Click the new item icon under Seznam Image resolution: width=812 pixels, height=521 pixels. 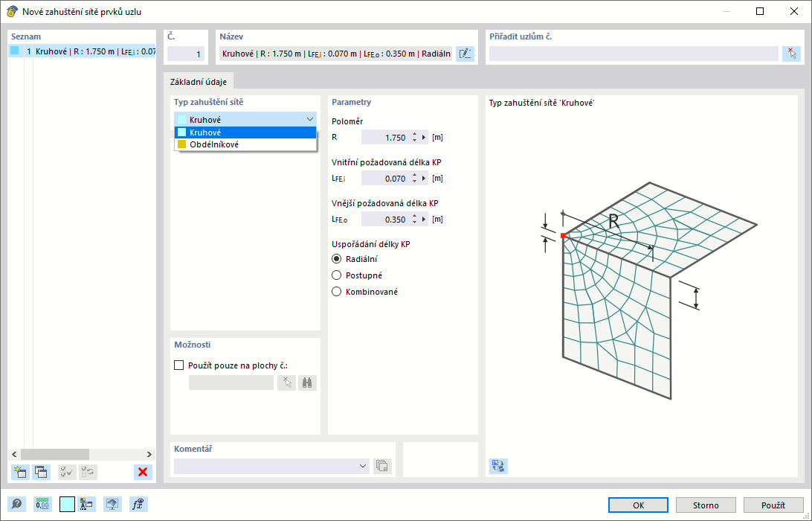pos(19,472)
